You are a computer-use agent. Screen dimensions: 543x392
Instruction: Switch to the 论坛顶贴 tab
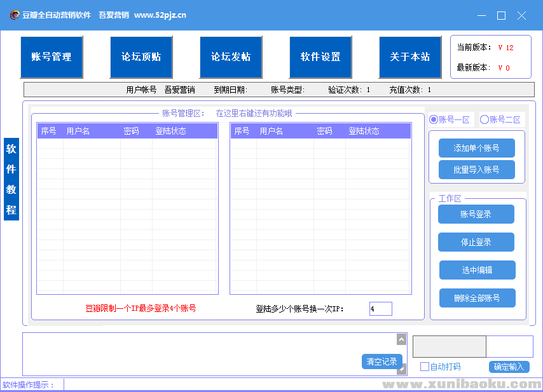tap(141, 57)
